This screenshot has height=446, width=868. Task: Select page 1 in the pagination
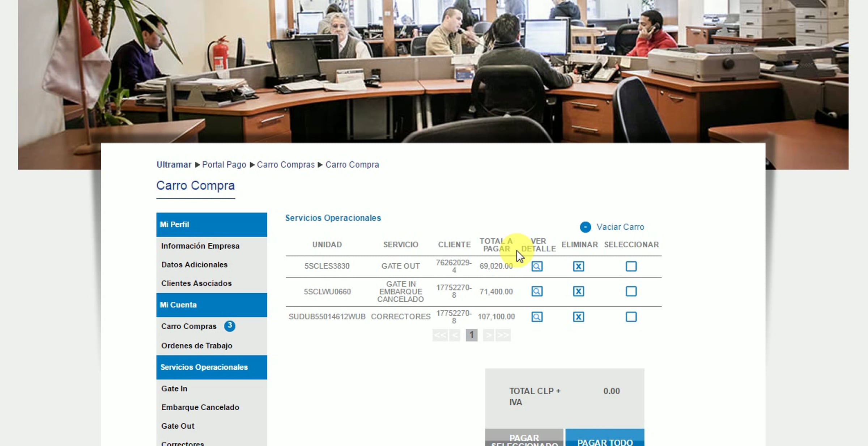click(471, 335)
